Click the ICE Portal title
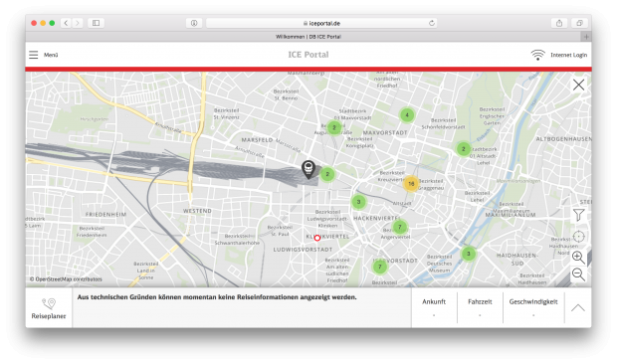 pos(308,55)
